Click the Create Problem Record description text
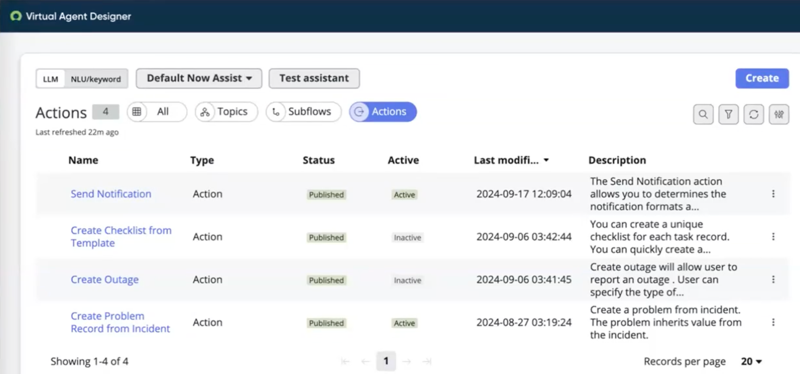The width and height of the screenshot is (800, 374). 666,322
